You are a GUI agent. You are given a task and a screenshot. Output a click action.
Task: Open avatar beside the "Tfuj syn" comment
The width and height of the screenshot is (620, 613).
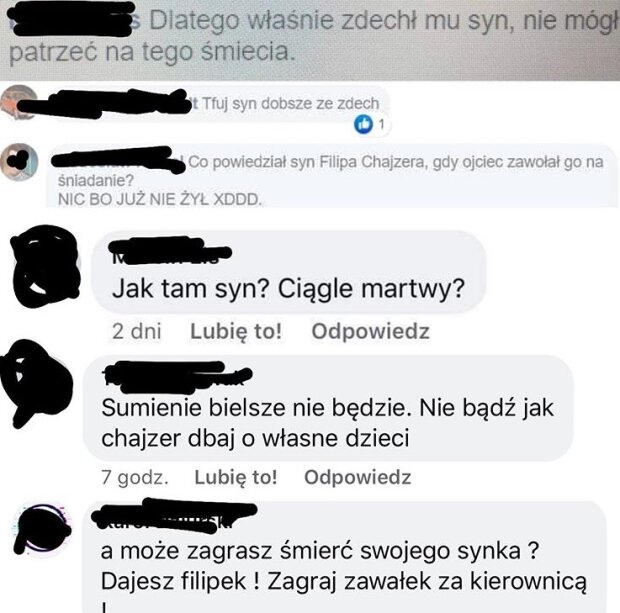19,102
